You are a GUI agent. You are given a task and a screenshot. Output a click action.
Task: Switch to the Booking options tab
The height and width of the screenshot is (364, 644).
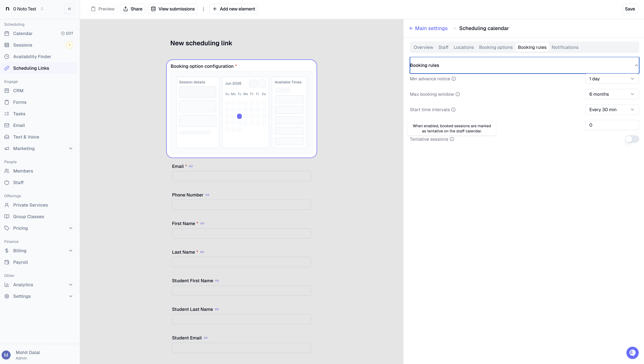pyautogui.click(x=496, y=47)
